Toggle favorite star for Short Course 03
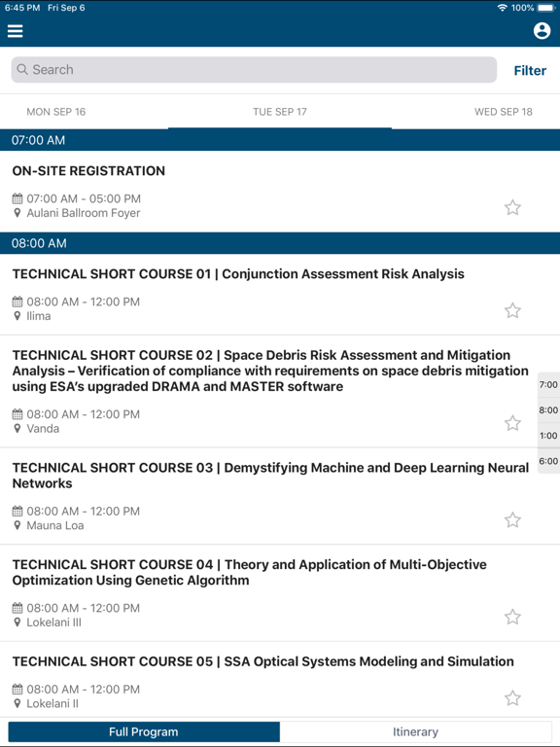This screenshot has height=747, width=560. 513,519
